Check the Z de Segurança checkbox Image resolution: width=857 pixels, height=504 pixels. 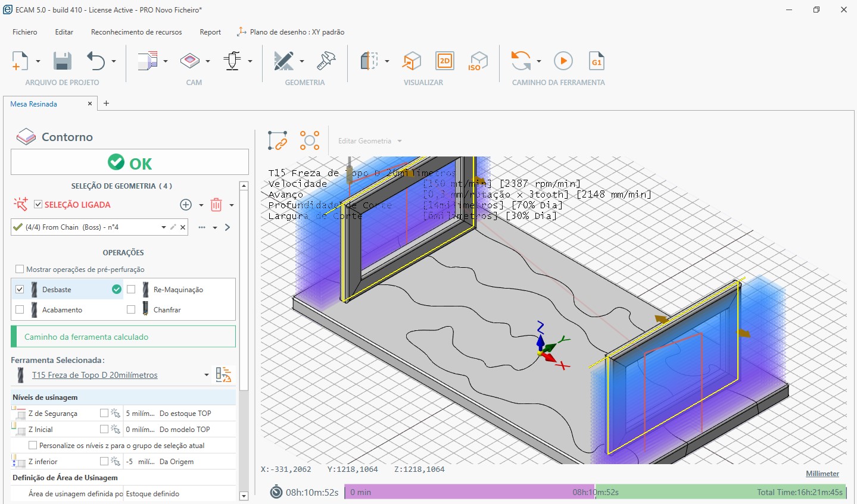104,413
